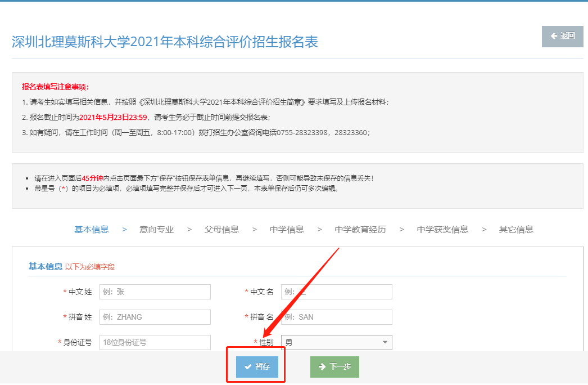Click the 身份证号 input box
This screenshot has width=588, height=385.
click(x=155, y=342)
